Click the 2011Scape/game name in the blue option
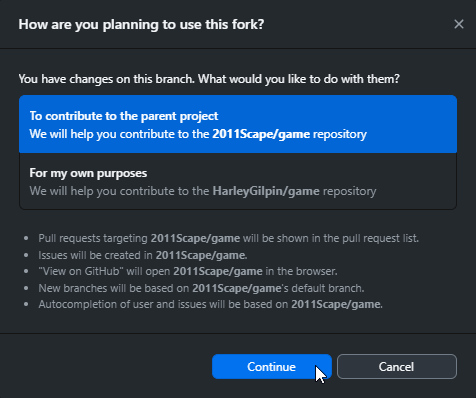The width and height of the screenshot is (476, 398). click(x=261, y=134)
